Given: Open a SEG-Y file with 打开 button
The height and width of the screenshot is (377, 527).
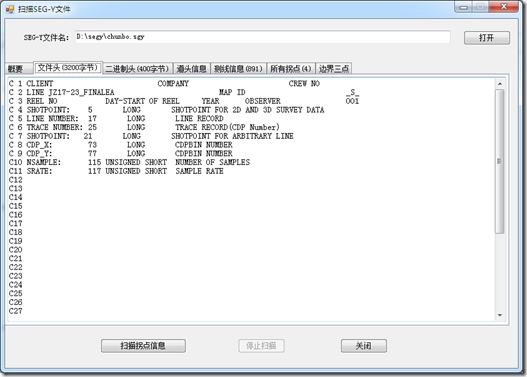Looking at the screenshot, I should coord(487,38).
